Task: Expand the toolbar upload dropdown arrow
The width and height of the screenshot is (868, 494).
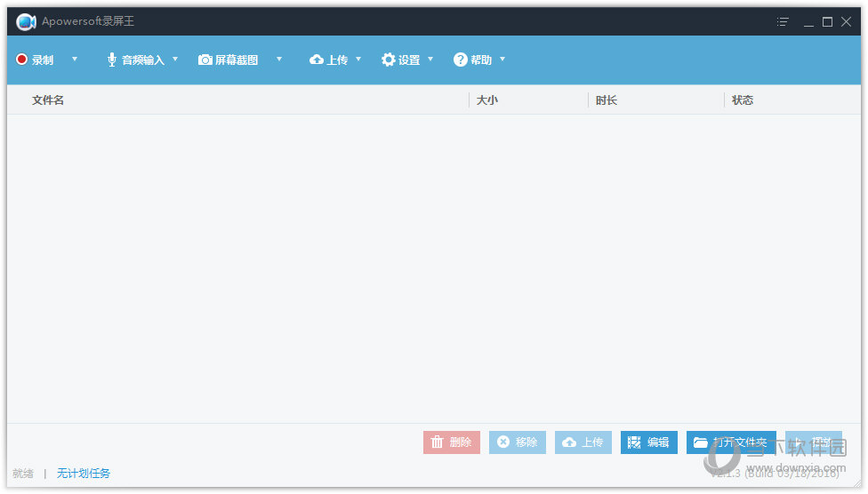Action: click(358, 59)
